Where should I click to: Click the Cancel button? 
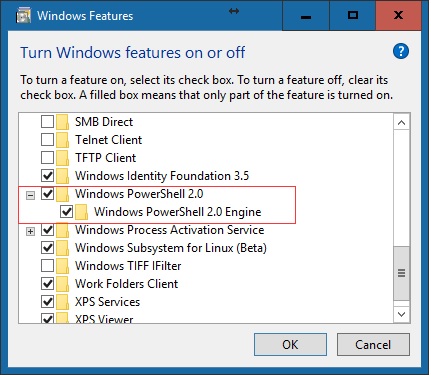pos(373,345)
